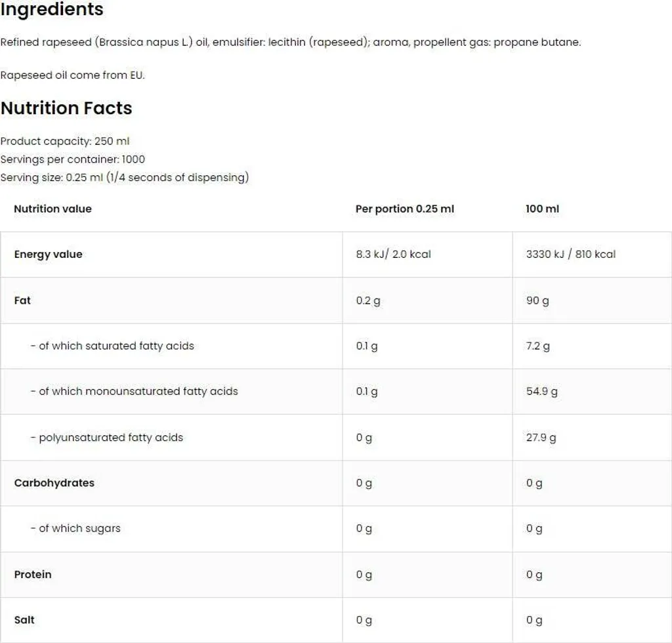
Task: Click 'Product capacity: 250 ml' text
Action: coord(65,141)
